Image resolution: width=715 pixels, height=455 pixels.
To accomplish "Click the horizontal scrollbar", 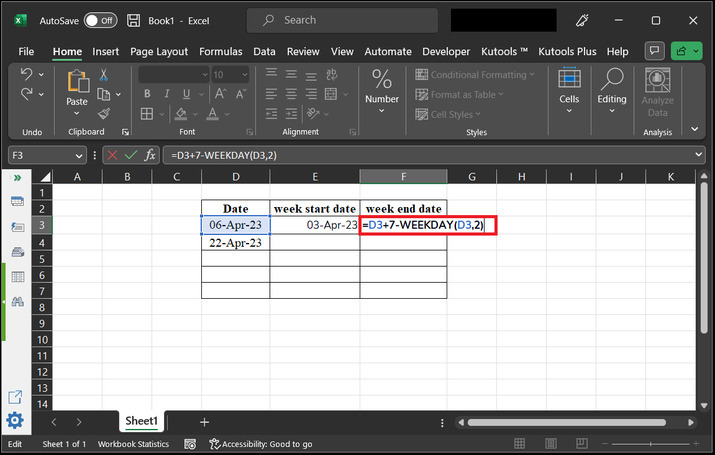I will click(x=567, y=423).
